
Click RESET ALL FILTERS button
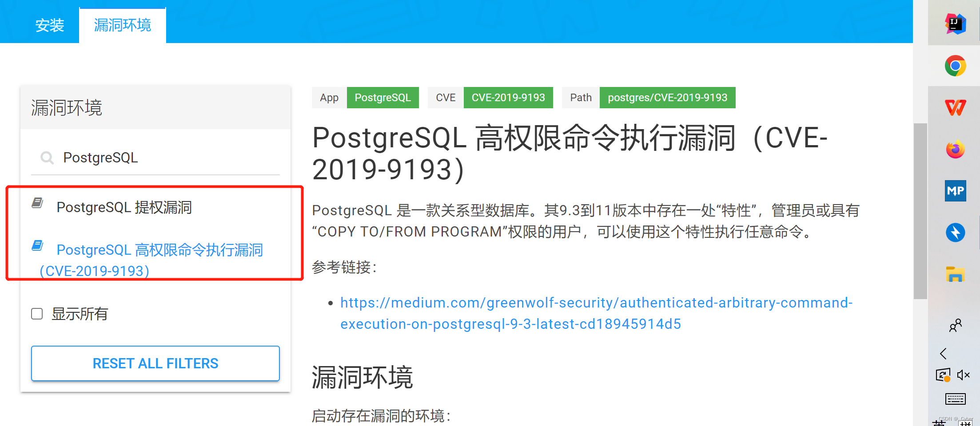(x=155, y=363)
